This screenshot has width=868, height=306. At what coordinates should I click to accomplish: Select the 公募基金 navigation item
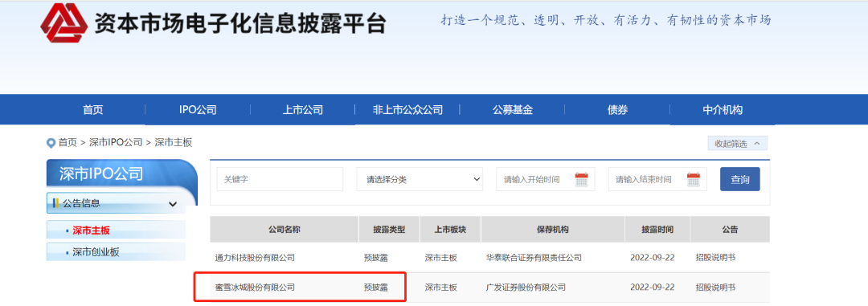pos(513,109)
